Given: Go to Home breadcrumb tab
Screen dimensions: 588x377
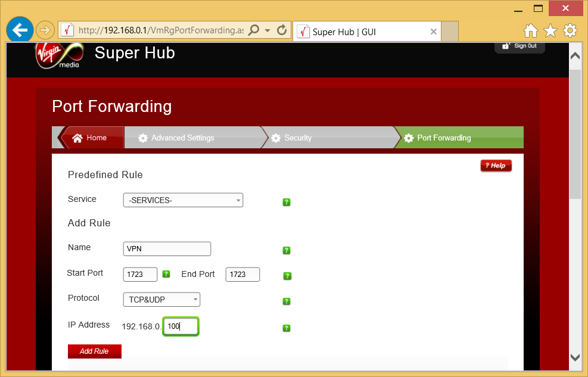Looking at the screenshot, I should (92, 138).
